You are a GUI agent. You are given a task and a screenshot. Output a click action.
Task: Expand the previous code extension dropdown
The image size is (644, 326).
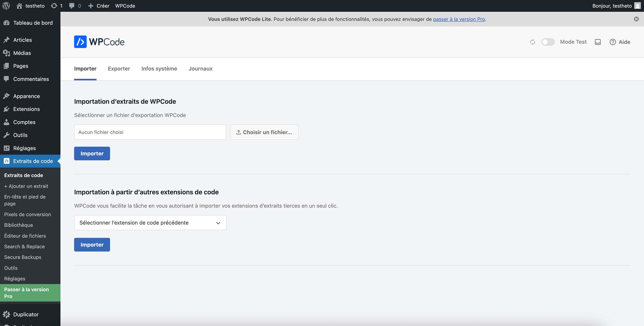(150, 223)
